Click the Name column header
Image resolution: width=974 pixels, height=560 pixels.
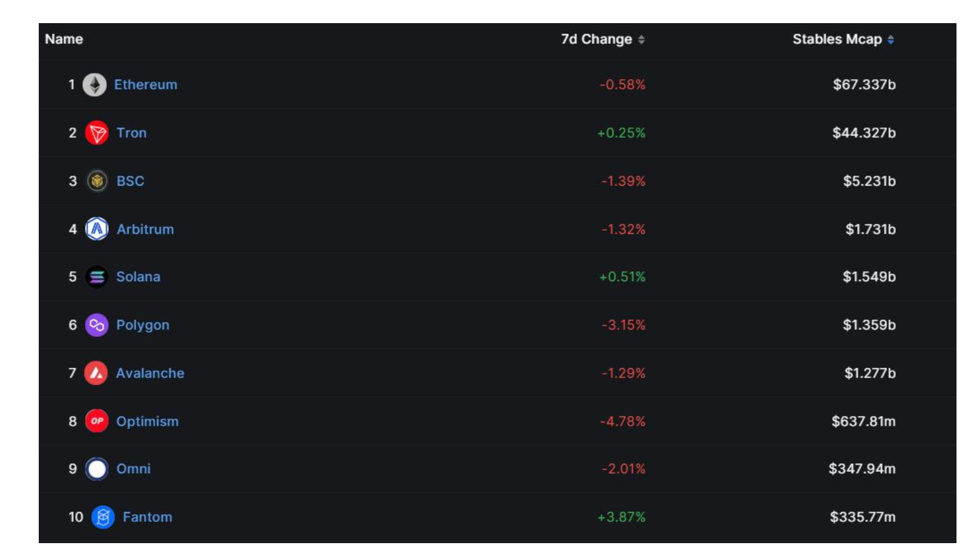64,39
